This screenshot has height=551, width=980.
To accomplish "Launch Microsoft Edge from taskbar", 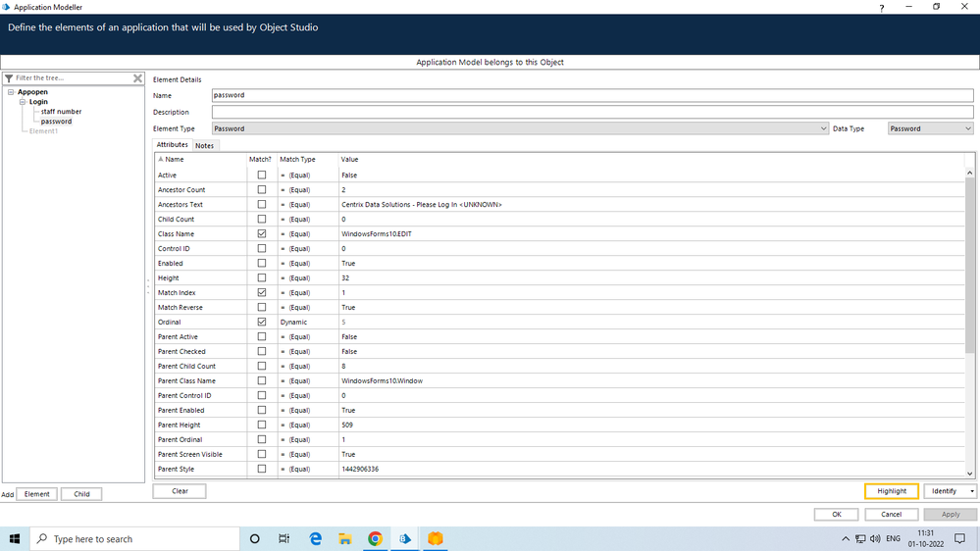I will [x=316, y=538].
